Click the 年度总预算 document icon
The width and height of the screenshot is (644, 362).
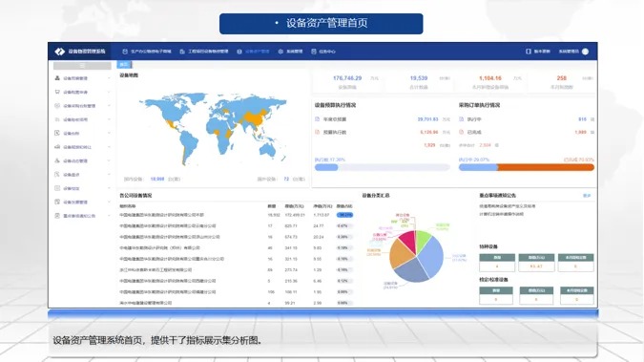317,118
